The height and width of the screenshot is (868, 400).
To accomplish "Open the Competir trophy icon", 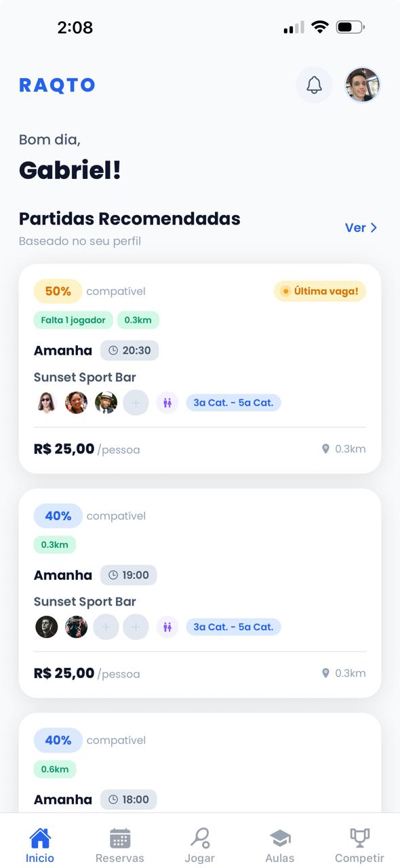I will click(359, 837).
